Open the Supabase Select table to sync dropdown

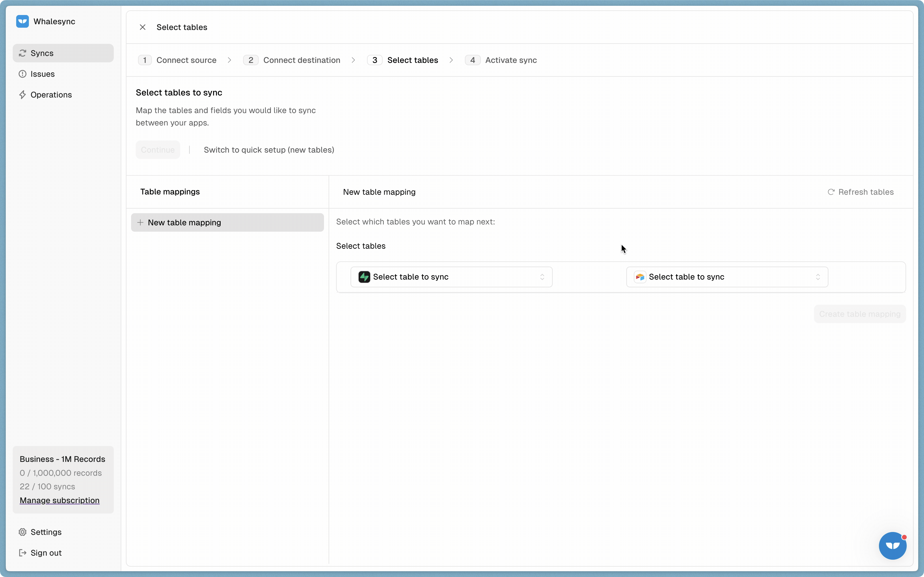pyautogui.click(x=451, y=277)
